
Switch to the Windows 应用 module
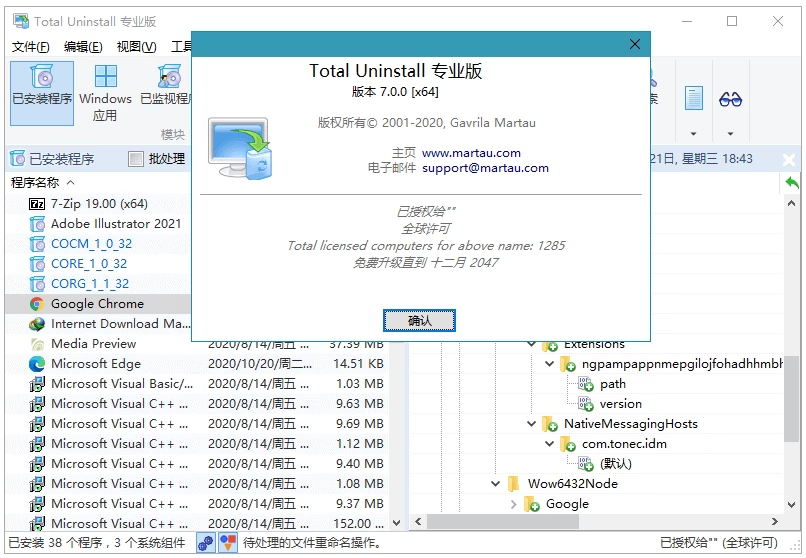click(105, 93)
